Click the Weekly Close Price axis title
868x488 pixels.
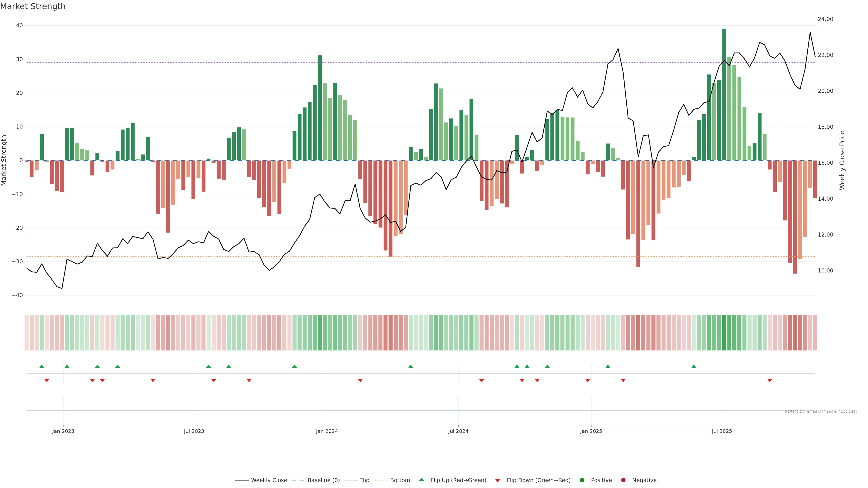[x=842, y=160]
